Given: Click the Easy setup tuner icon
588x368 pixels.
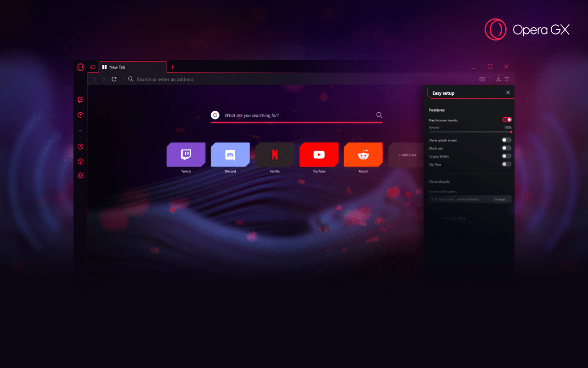Looking at the screenshot, I should tap(506, 79).
